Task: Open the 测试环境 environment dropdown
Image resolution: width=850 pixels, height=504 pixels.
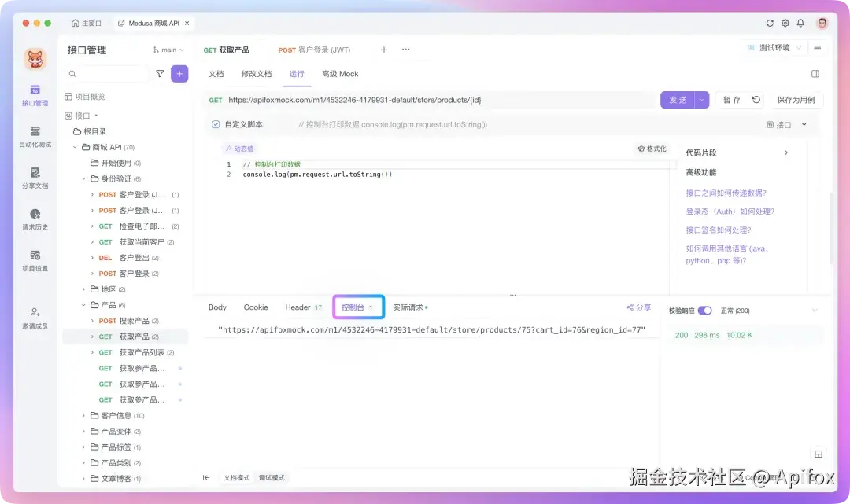Action: pyautogui.click(x=774, y=48)
